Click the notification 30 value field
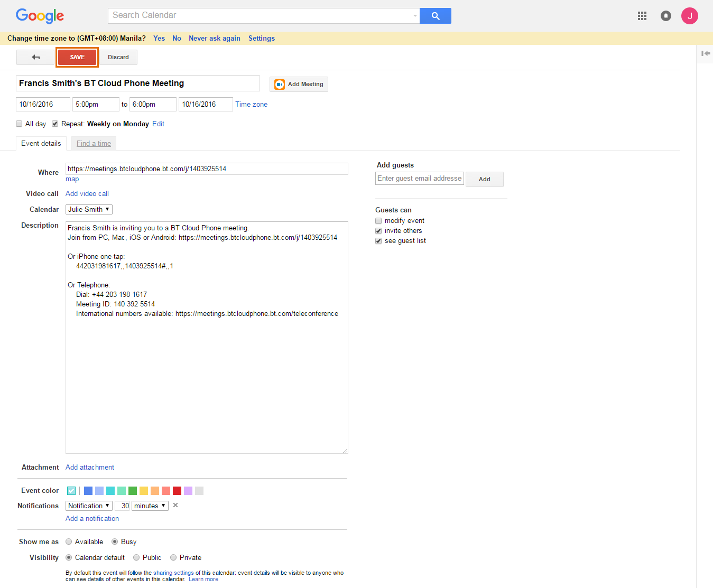The width and height of the screenshot is (713, 588). coord(122,506)
